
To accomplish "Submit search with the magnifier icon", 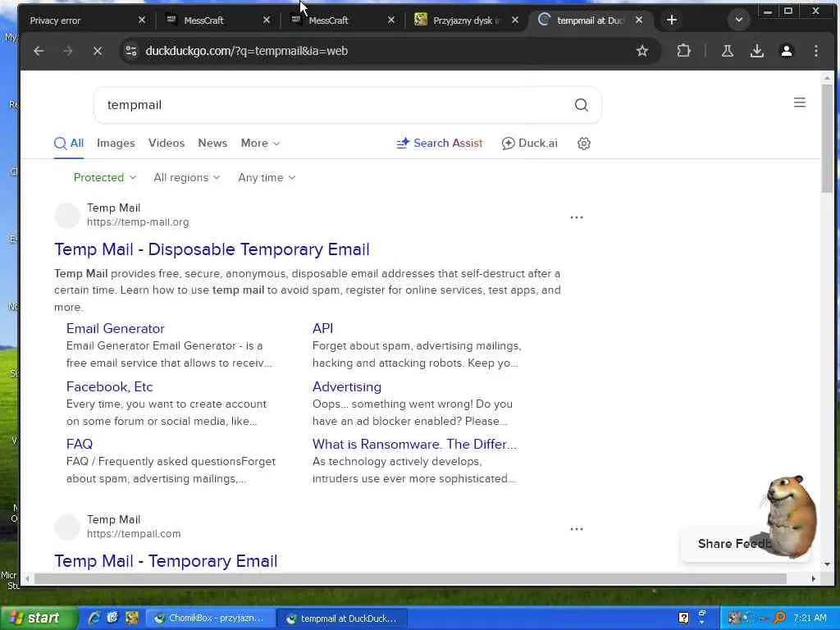I will point(582,105).
